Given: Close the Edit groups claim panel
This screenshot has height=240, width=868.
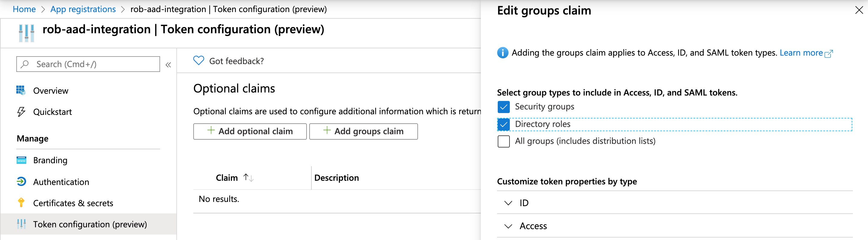Looking at the screenshot, I should [859, 11].
